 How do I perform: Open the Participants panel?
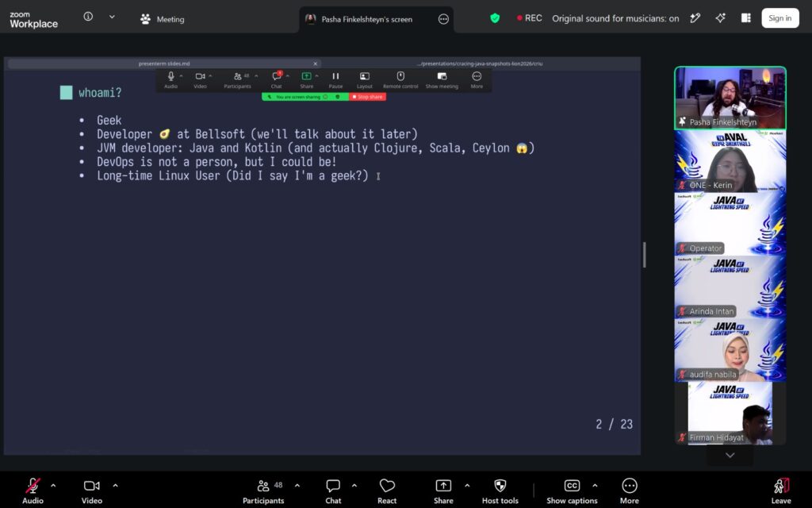(x=263, y=490)
